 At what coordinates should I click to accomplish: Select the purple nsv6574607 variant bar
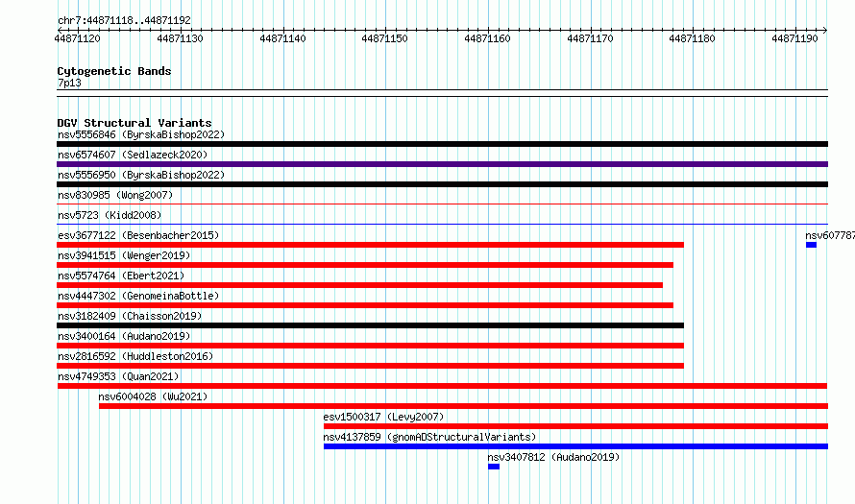point(442,164)
